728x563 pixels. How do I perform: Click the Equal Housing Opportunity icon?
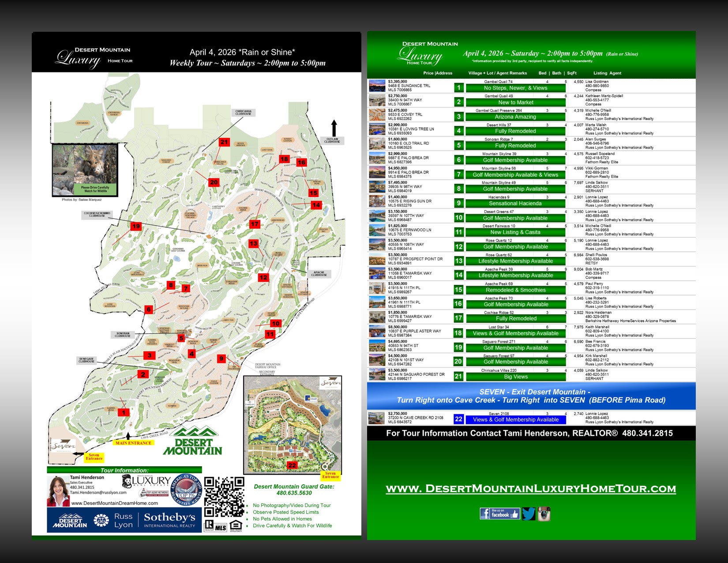236,525
